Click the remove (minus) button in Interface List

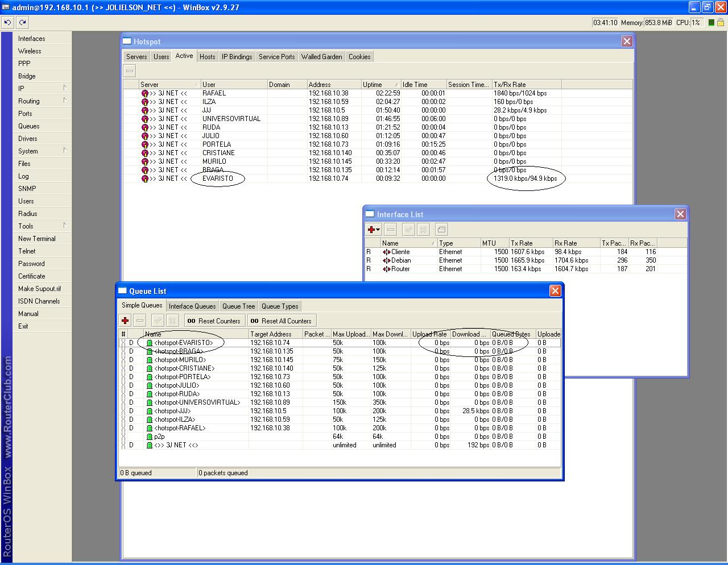(390, 230)
